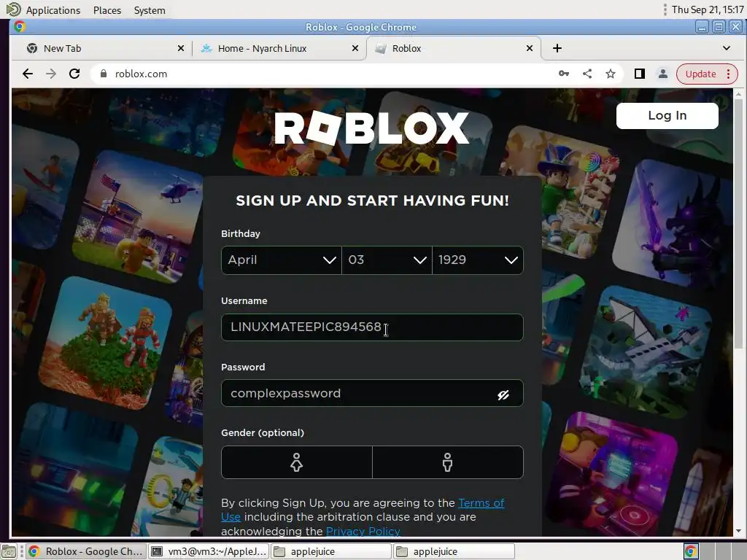Open second applejuice folder taskbar item

pyautogui.click(x=454, y=551)
